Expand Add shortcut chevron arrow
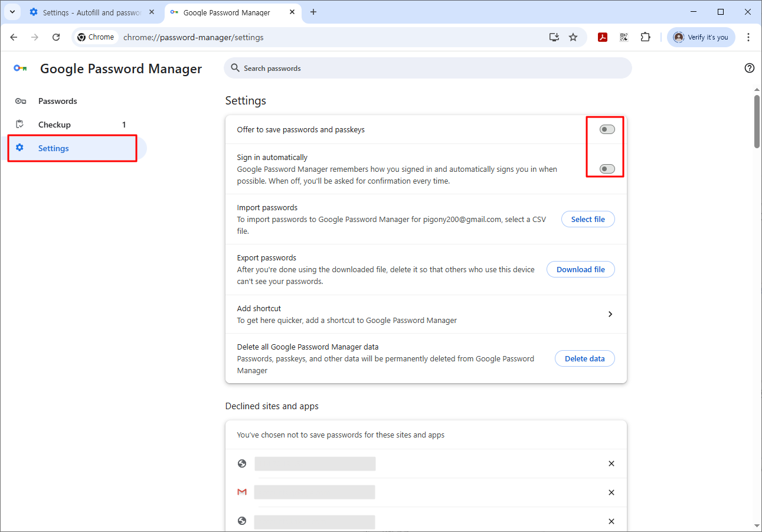This screenshot has width=762, height=532. [x=610, y=314]
